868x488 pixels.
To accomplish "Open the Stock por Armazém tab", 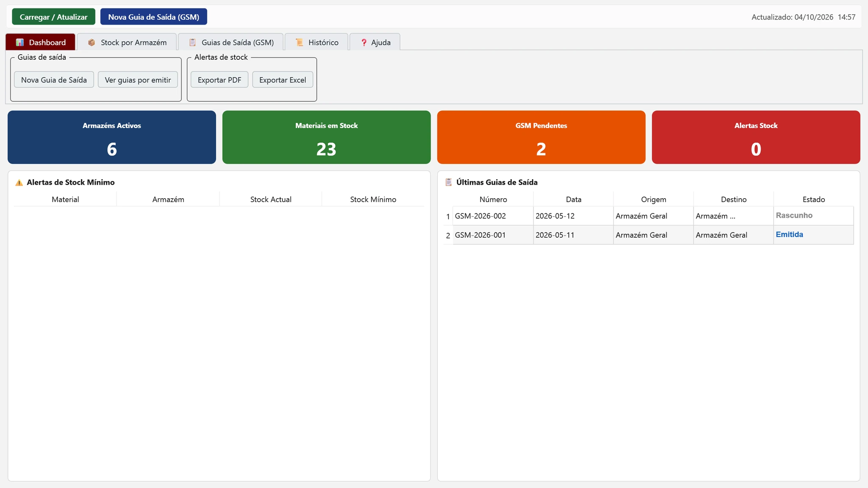I will click(127, 42).
